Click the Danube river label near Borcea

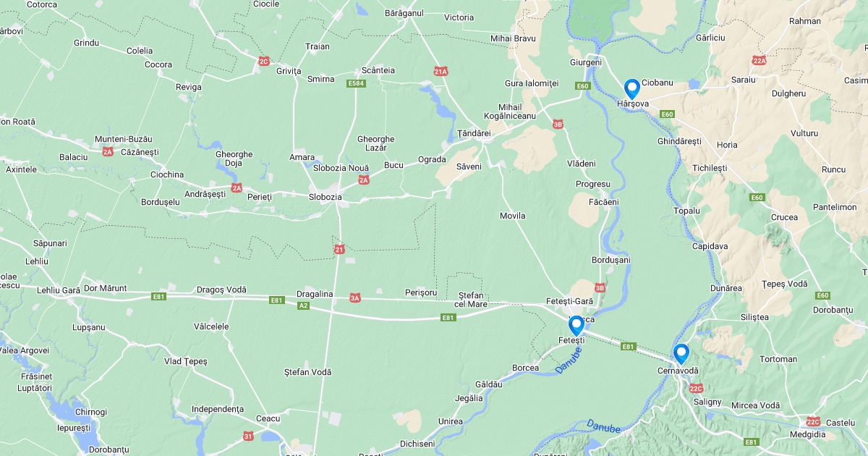[569, 360]
